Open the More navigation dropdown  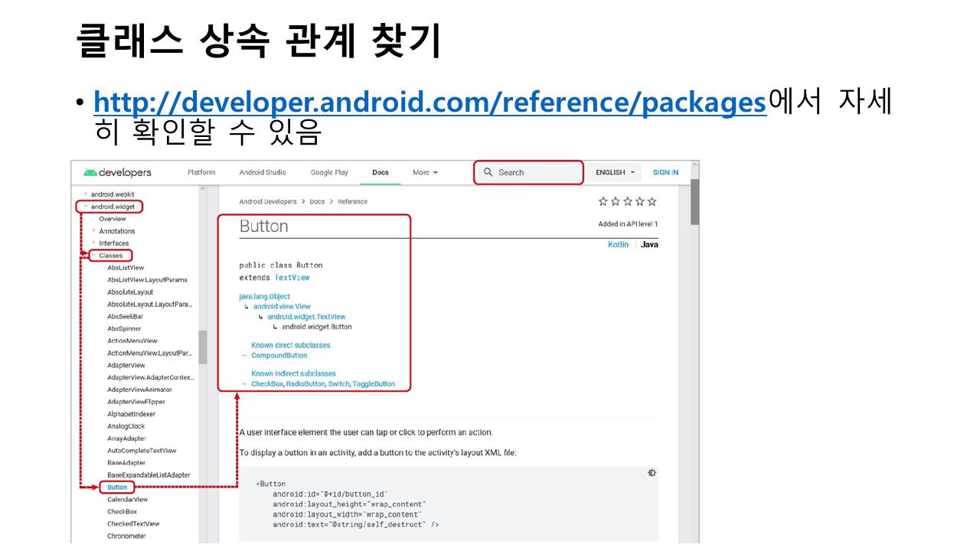coord(425,172)
